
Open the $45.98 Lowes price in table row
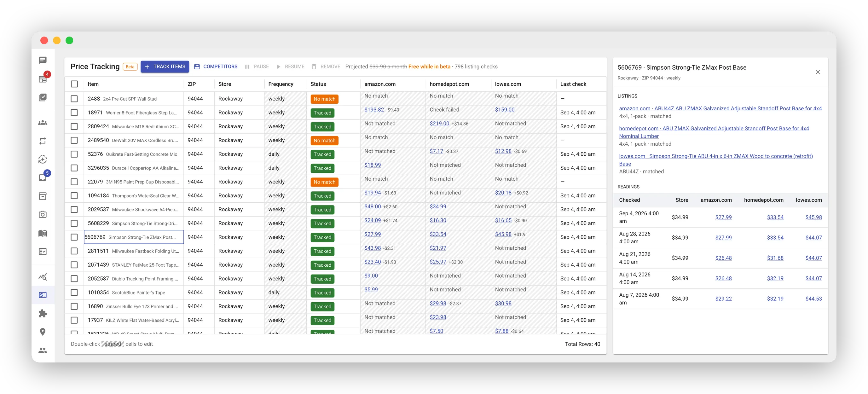tap(503, 234)
